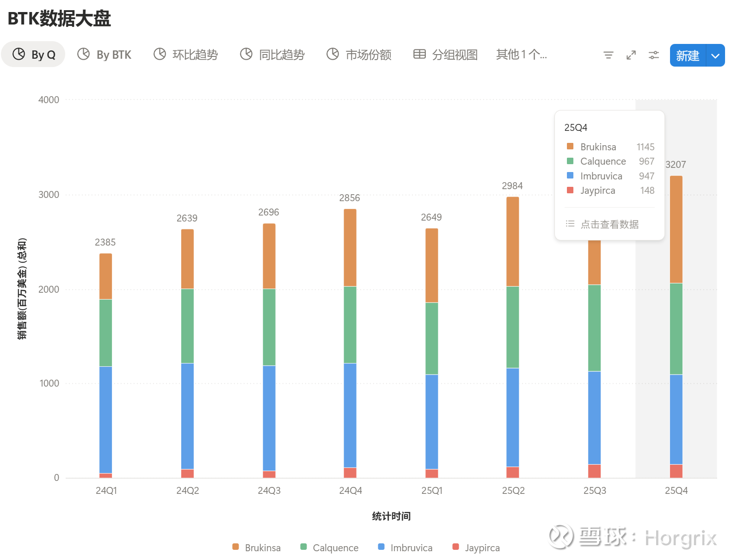The width and height of the screenshot is (738, 560).
Task: Open the dropdown arrow next to 新建
Action: point(715,55)
